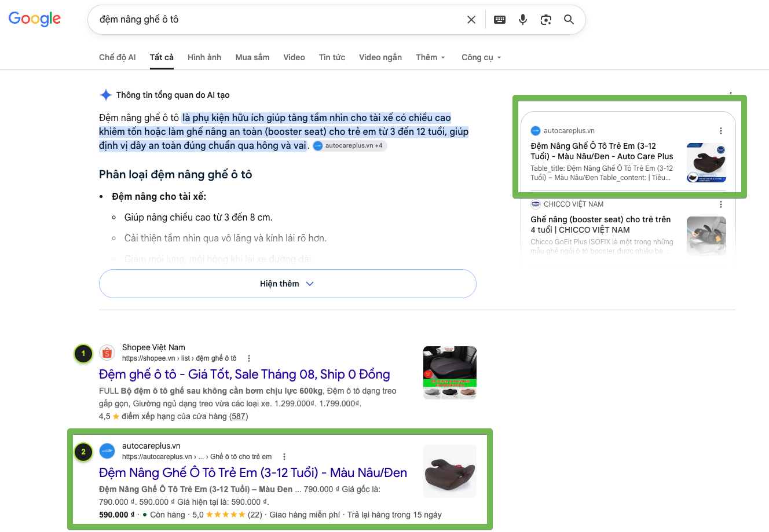
Task: Click text 'Giúp nâng chiều cao từ 3 đến 8 cm.'
Action: tap(199, 217)
